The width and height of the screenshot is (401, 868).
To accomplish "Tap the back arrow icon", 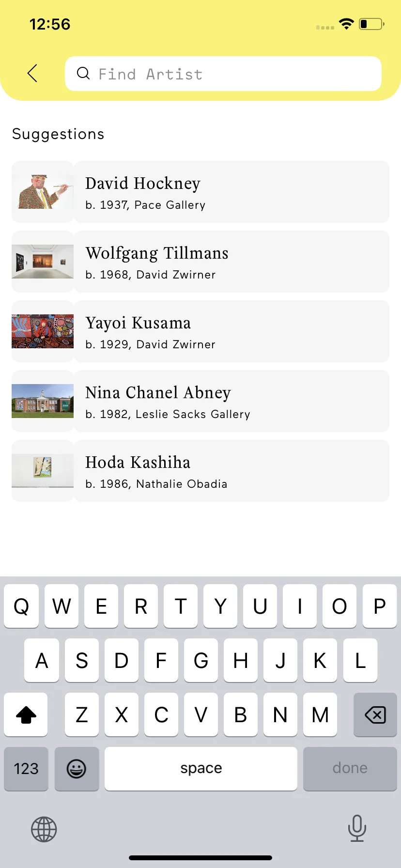I will coord(32,74).
